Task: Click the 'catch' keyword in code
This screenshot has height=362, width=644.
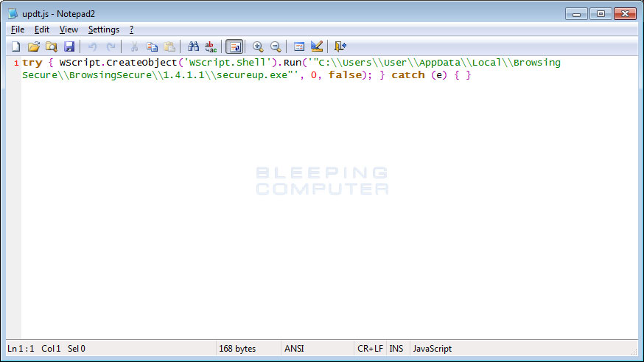Action: click(407, 74)
